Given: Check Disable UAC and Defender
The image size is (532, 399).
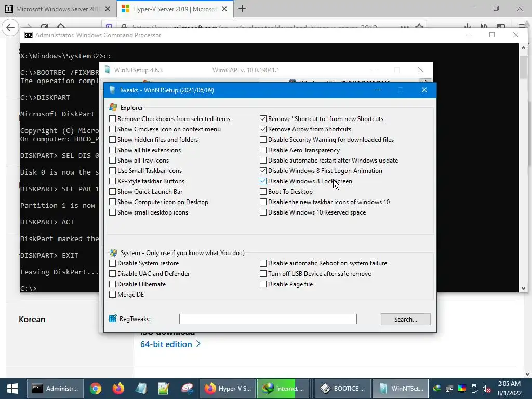Looking at the screenshot, I should (112, 274).
